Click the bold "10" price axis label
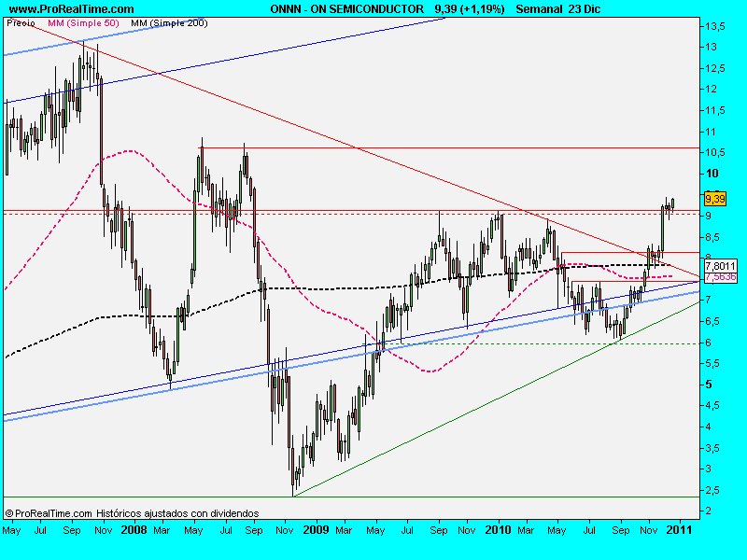The width and height of the screenshot is (747, 560). [x=712, y=174]
